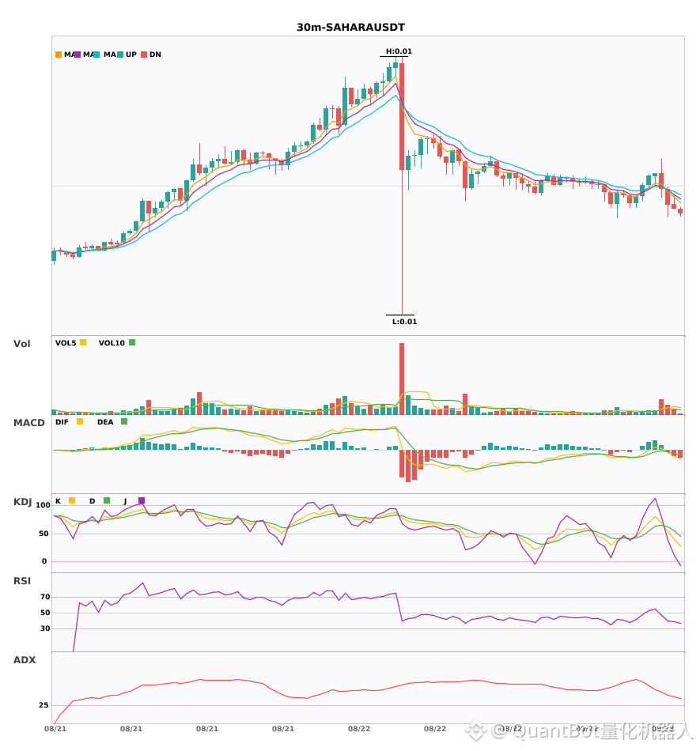Click the ADX 25 axis label
The image size is (700, 751).
tap(44, 705)
